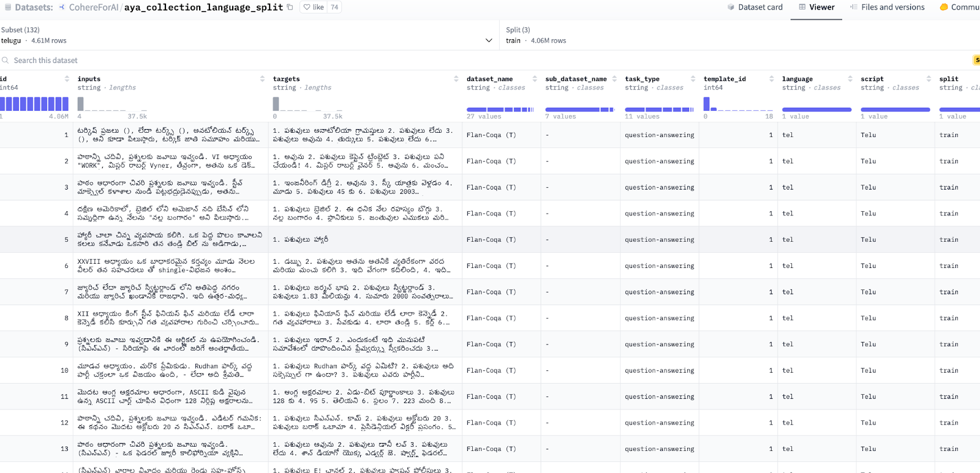980x473 pixels.
Task: Click question-answering in row 11
Action: 660,397
